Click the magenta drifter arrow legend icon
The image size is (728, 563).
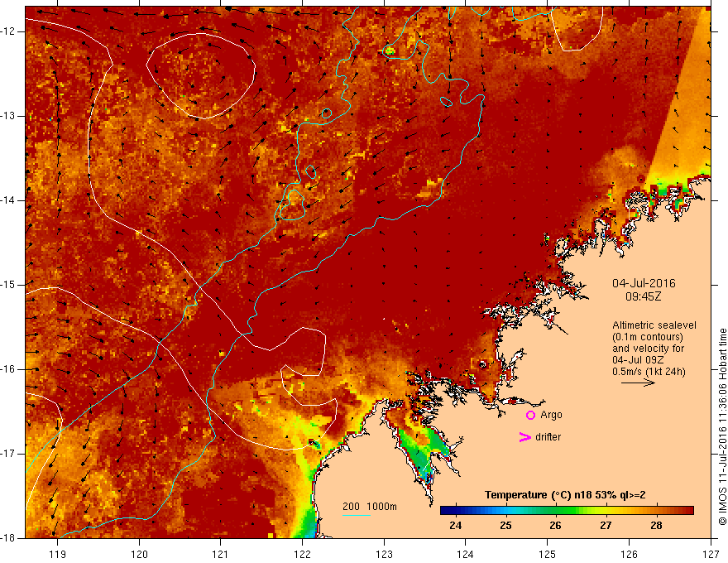click(x=524, y=437)
